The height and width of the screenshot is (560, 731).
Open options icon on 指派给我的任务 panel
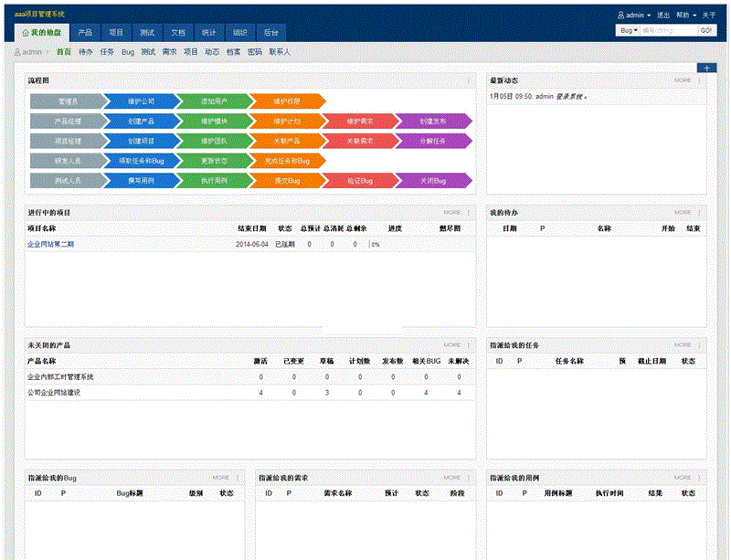(700, 345)
